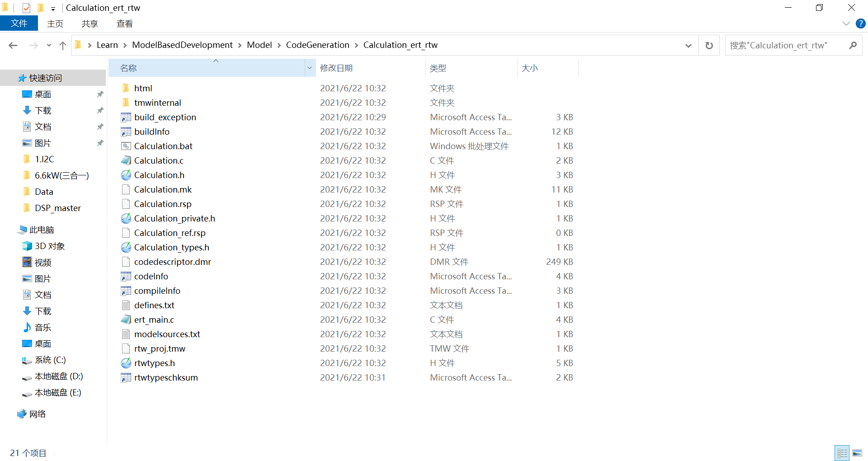Select the rtw_proj.tmw file name
This screenshot has height=461, width=868.
pos(160,348)
